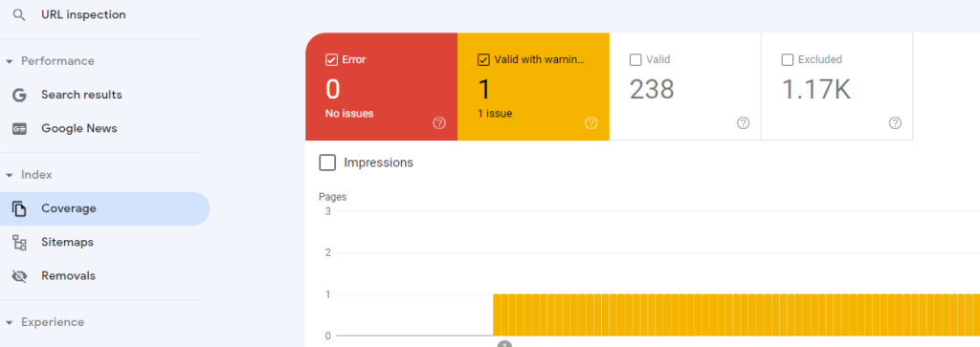980x347 pixels.
Task: Click the Google News icon in sidebar
Action: tap(19, 128)
